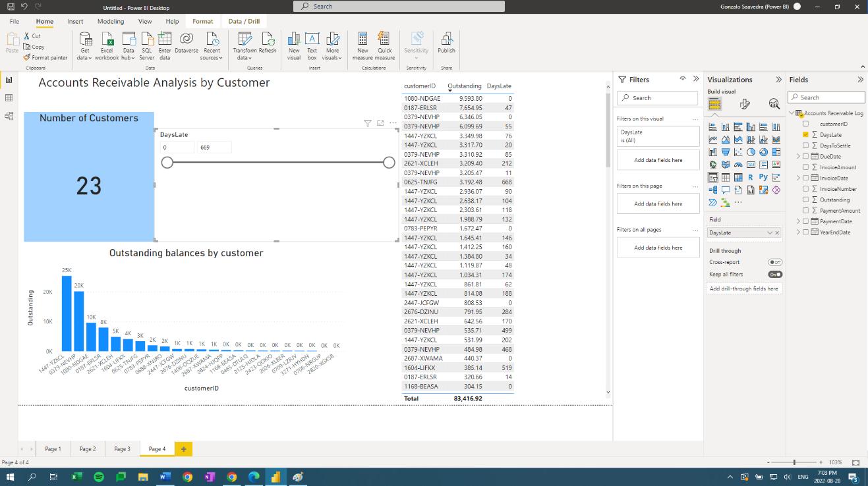Open the Insert ribbon tab
Screen dimensions: 868x486
pos(75,21)
